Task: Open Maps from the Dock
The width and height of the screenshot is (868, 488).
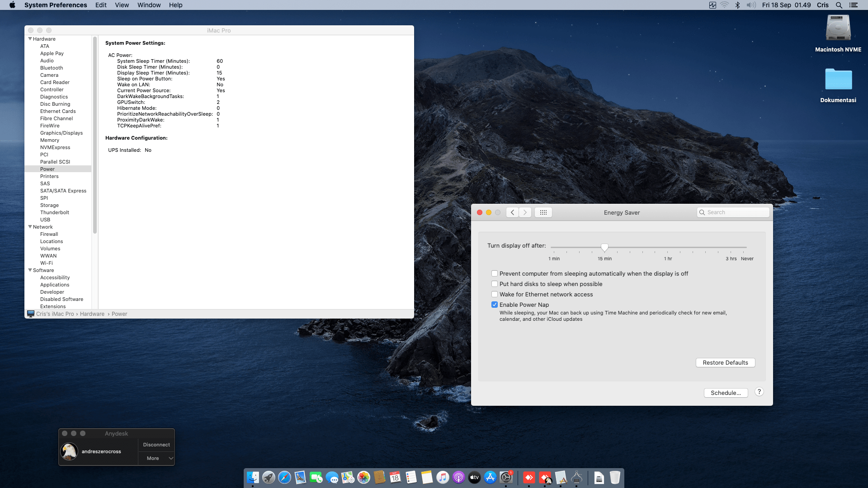Action: point(348,477)
